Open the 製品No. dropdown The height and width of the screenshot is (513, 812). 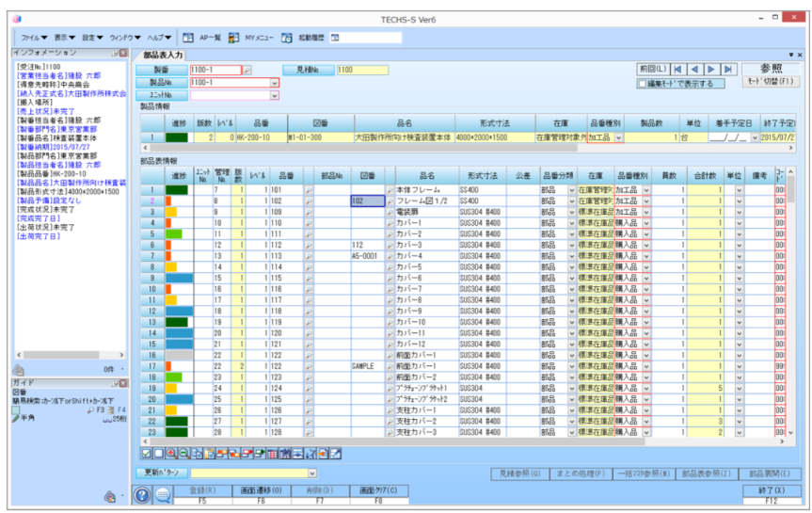275,83
